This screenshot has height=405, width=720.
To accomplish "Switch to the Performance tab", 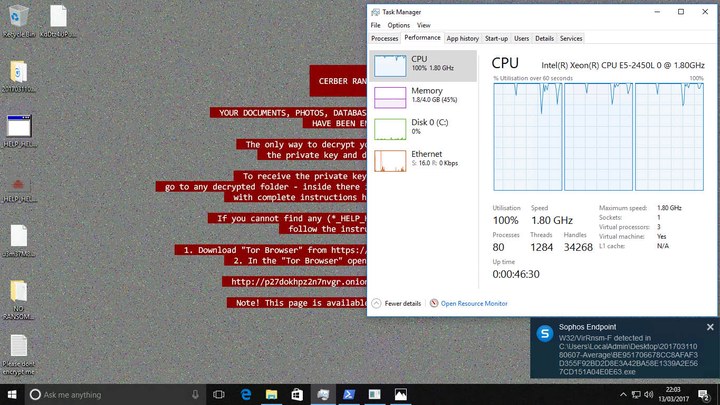I will pyautogui.click(x=422, y=38).
